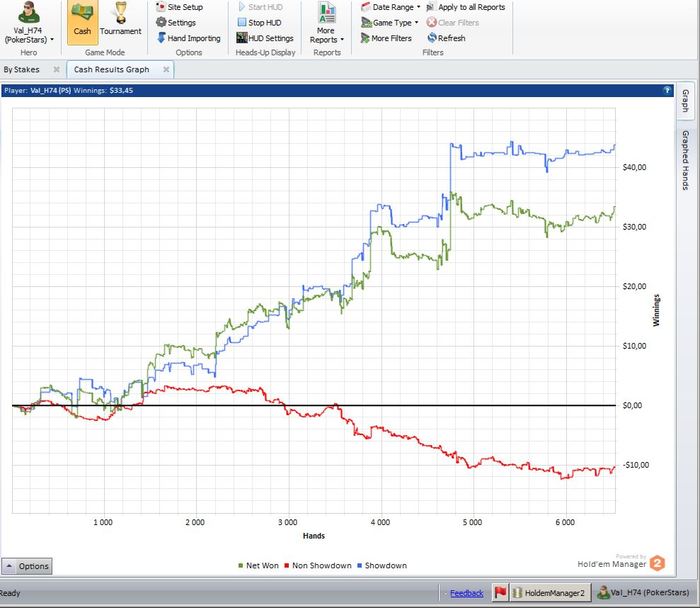Click the Clear Filters button
This screenshot has width=700, height=608.
tap(453, 22)
